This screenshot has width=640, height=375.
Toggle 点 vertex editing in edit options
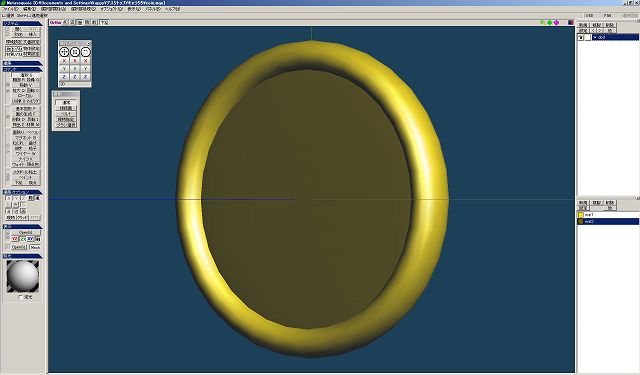(9, 211)
